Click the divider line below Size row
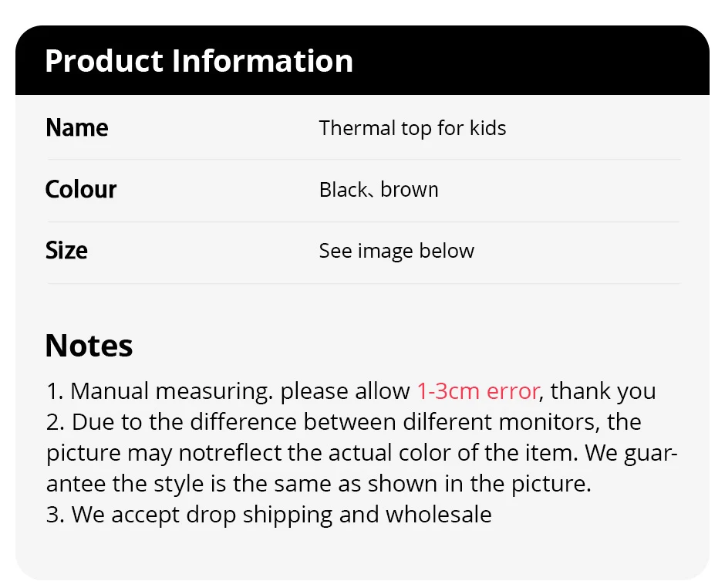The height and width of the screenshot is (588, 725). (362, 283)
